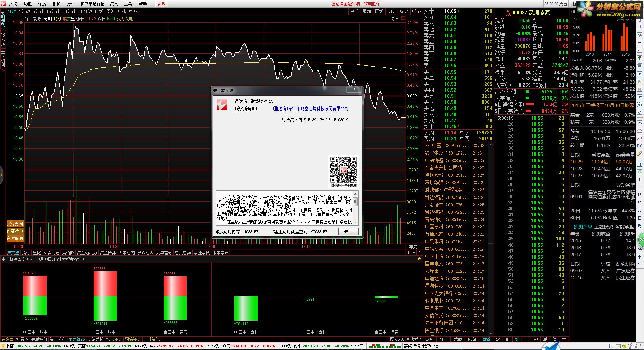Click the 布局 layout button
This screenshot has width=644, height=350.
(x=413, y=247)
